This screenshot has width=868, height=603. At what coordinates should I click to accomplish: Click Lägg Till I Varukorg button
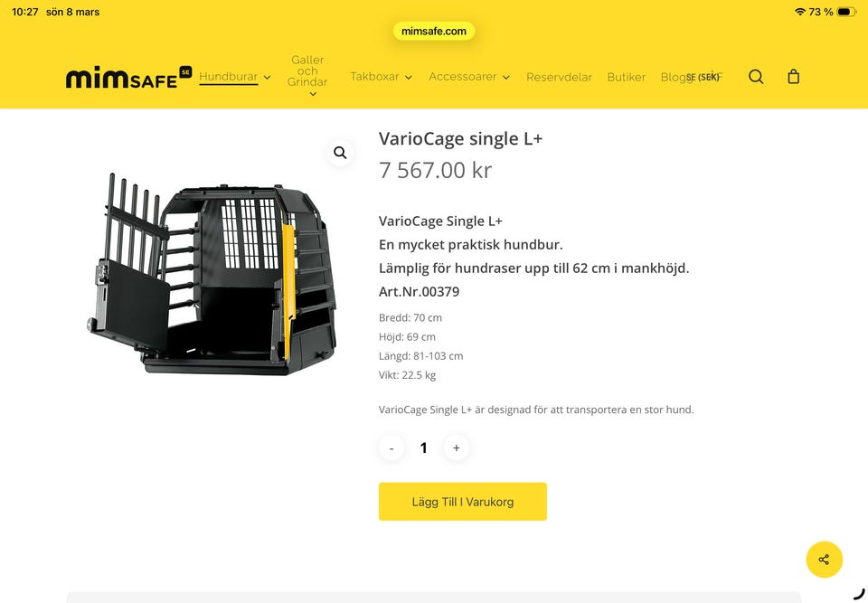[463, 502]
